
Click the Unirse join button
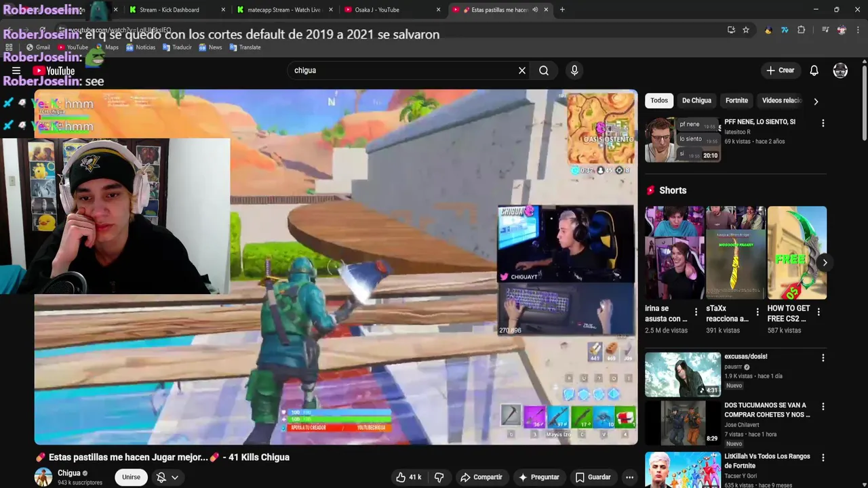pos(131,477)
